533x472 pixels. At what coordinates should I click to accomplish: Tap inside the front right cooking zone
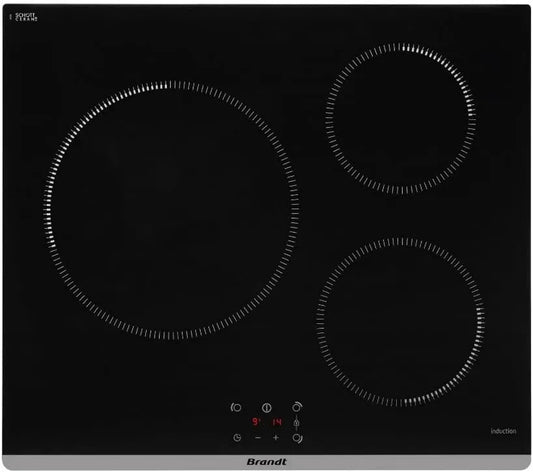click(400, 322)
